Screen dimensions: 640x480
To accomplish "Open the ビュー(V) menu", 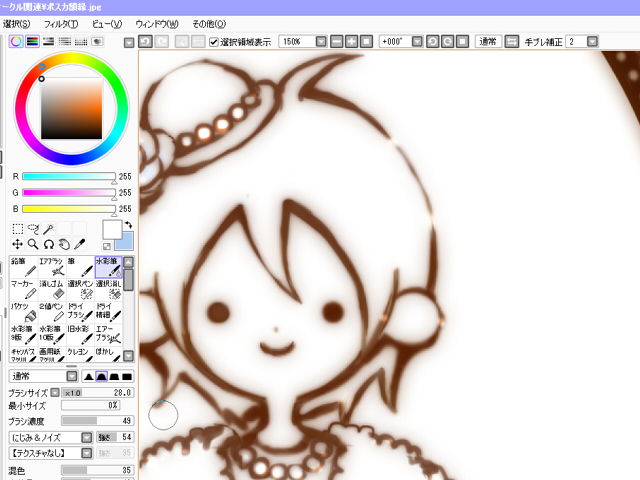I will click(107, 24).
